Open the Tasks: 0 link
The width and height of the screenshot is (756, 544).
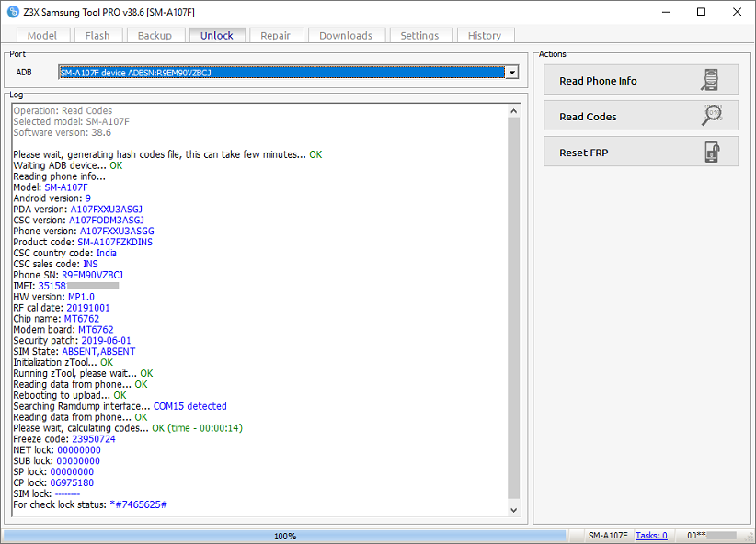click(x=651, y=536)
